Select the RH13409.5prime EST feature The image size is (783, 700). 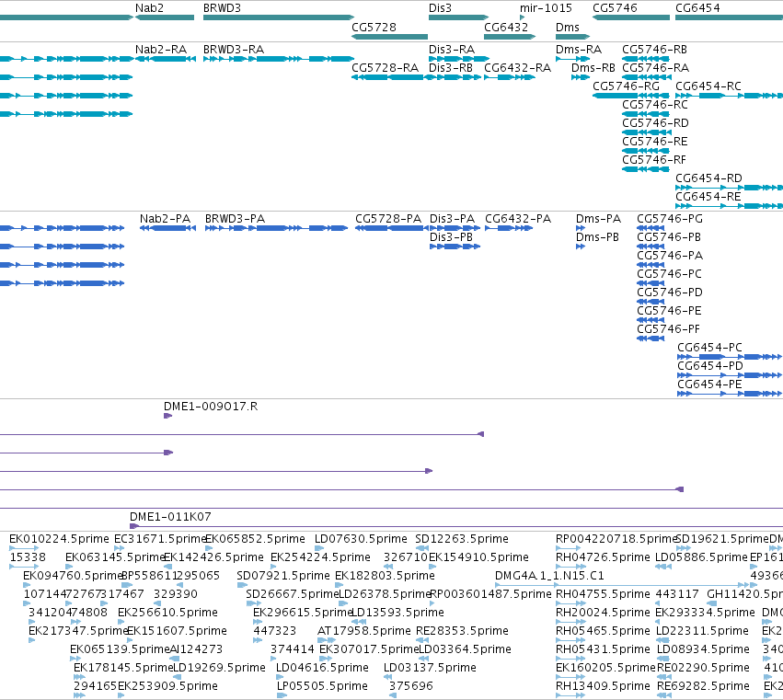point(570,696)
